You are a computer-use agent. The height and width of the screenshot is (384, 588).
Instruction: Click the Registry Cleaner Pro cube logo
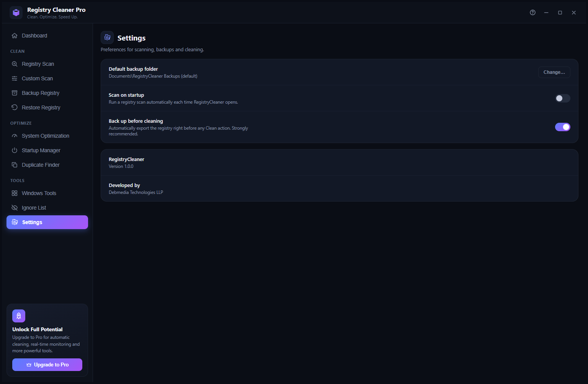(16, 13)
